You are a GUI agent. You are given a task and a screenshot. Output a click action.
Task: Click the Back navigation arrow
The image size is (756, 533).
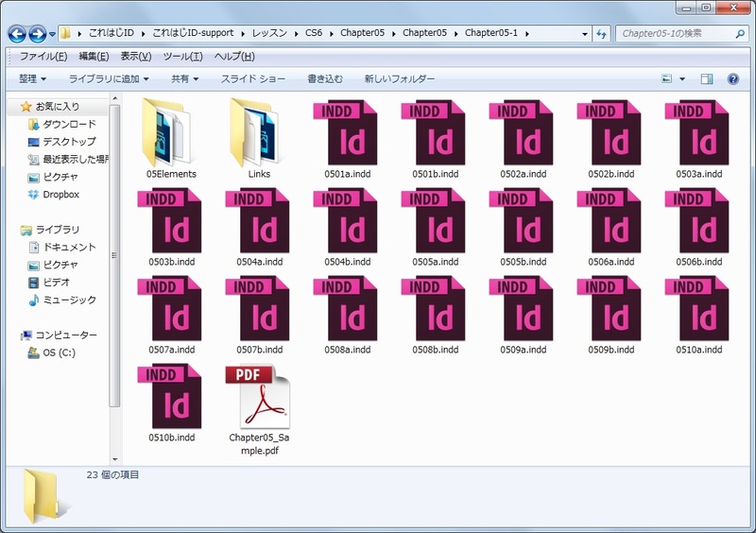coord(17,34)
